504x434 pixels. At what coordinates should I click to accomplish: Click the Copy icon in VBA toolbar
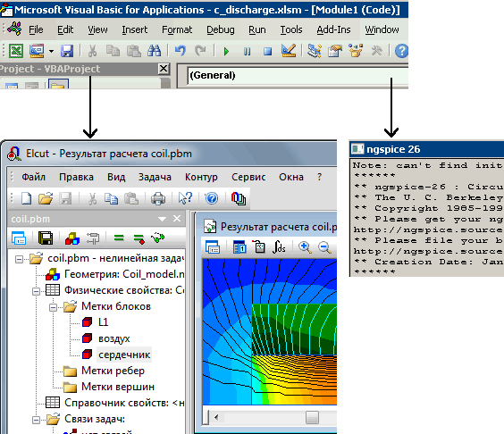[x=113, y=51]
